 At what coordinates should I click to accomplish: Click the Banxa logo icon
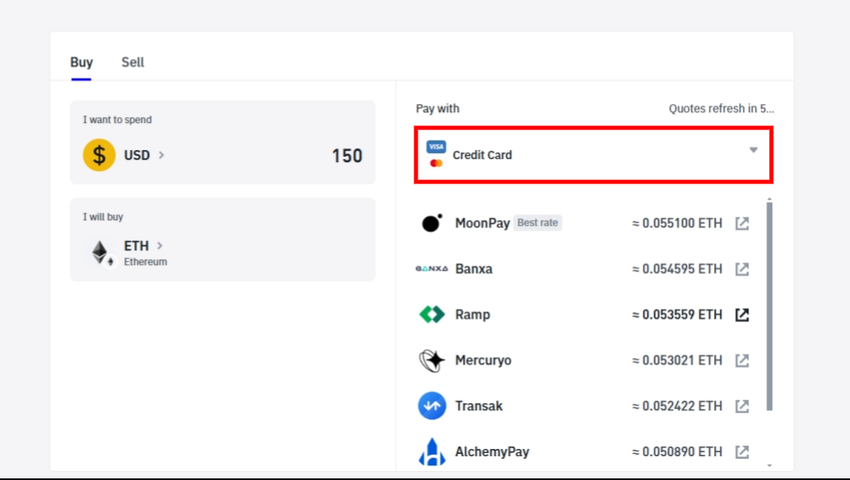432,269
